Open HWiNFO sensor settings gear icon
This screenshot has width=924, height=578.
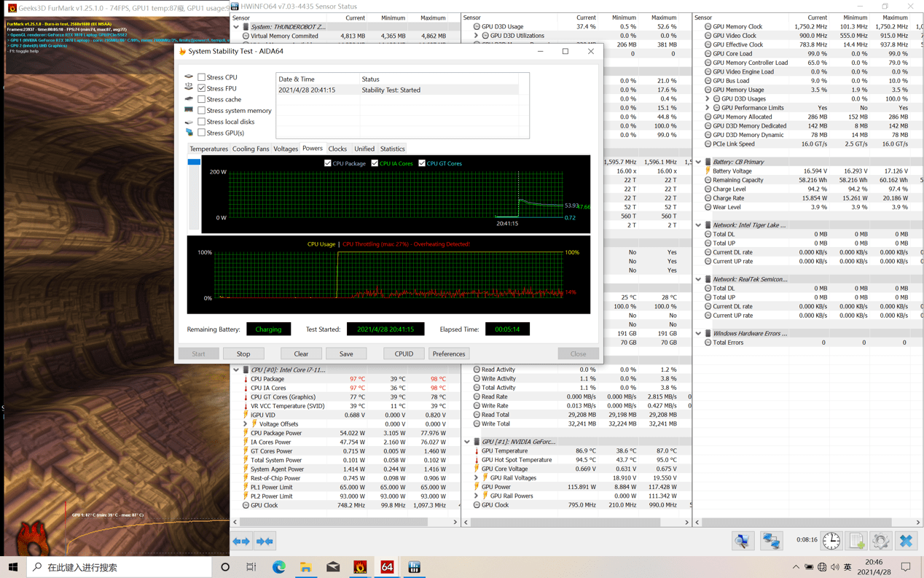881,541
